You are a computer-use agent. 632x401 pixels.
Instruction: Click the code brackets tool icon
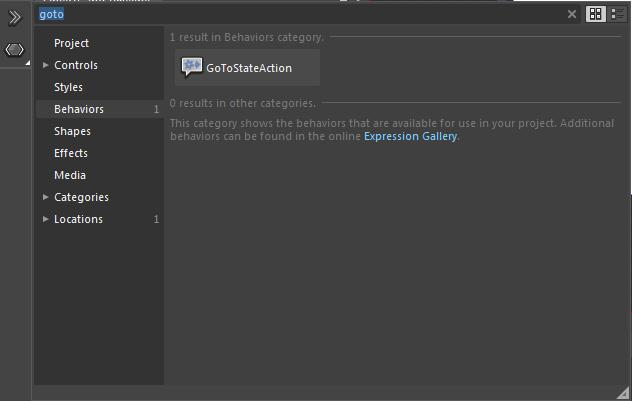tap(15, 50)
